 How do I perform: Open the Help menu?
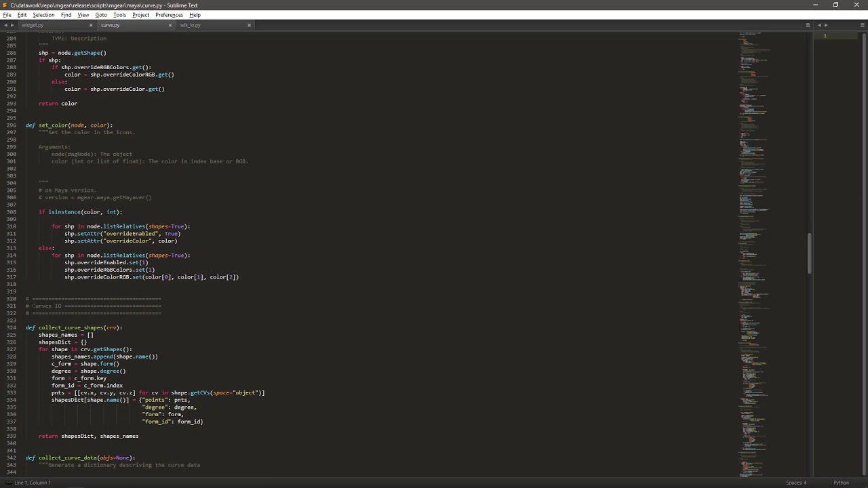195,15
